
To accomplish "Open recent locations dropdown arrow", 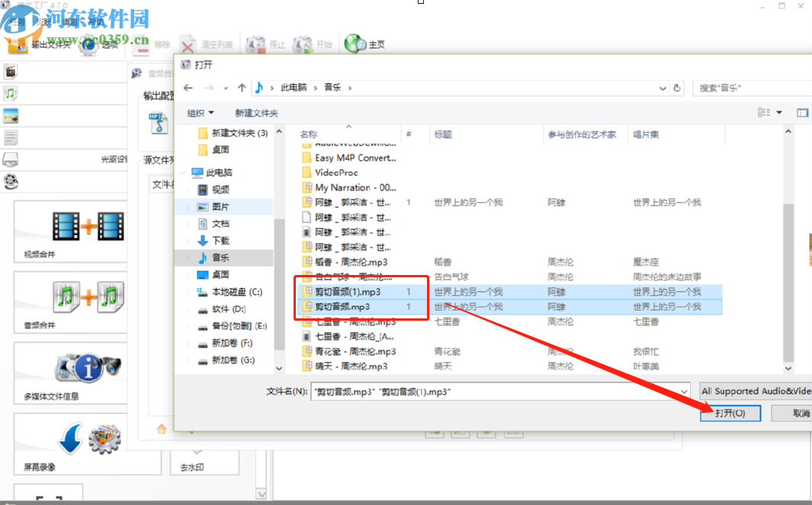I will click(226, 88).
